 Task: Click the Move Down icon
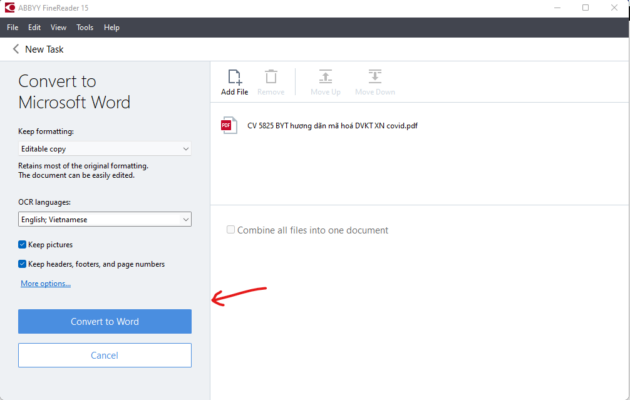[375, 76]
